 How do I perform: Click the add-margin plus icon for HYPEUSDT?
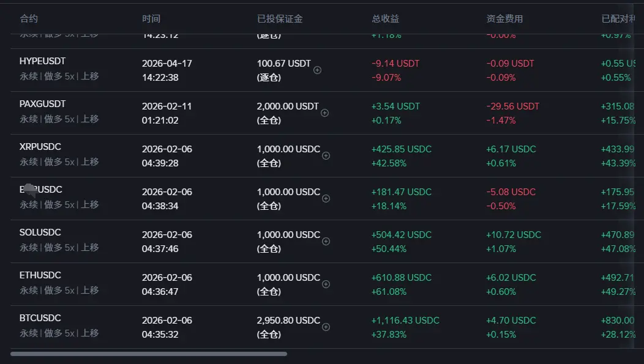[x=317, y=70]
